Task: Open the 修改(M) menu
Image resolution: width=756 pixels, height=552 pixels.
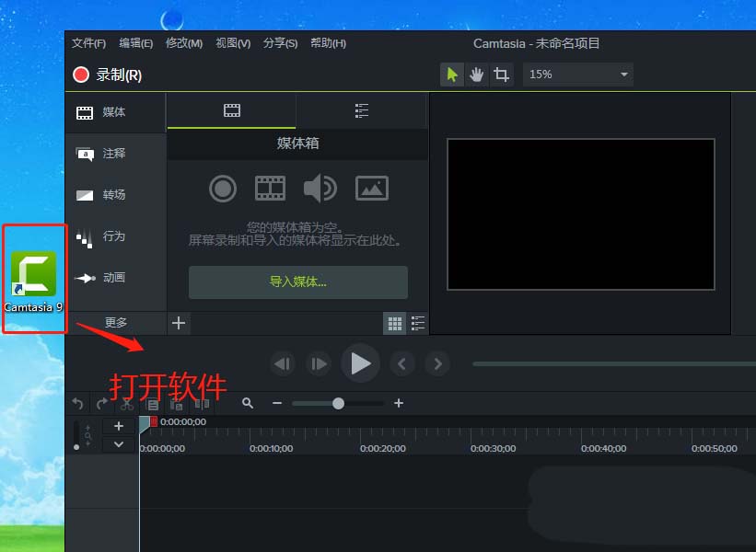Action: (x=184, y=43)
